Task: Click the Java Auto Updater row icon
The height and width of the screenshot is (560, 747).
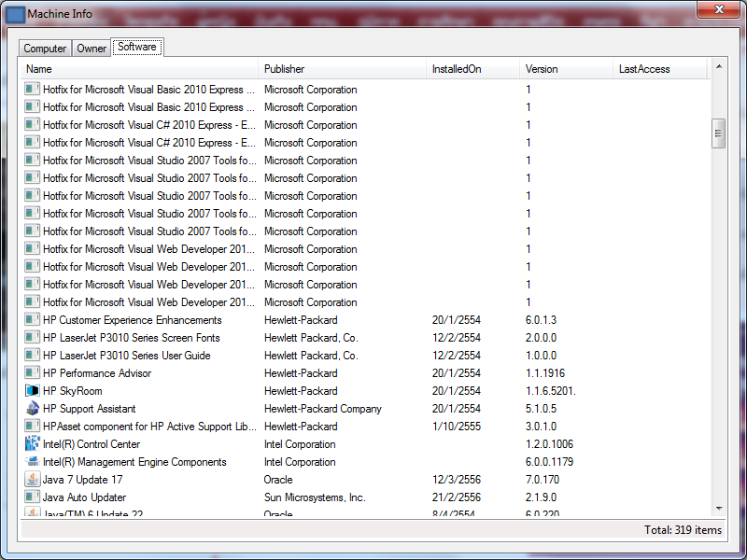Action: 32,497
